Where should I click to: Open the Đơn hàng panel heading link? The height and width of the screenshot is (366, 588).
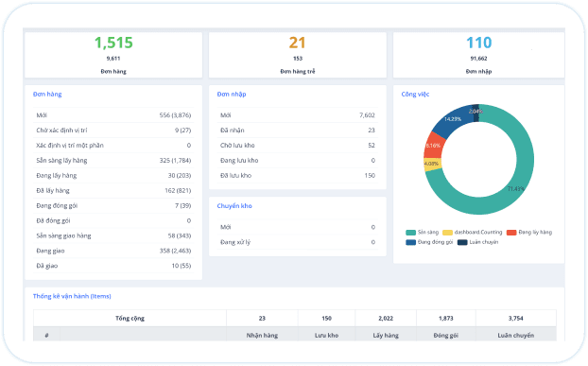47,95
